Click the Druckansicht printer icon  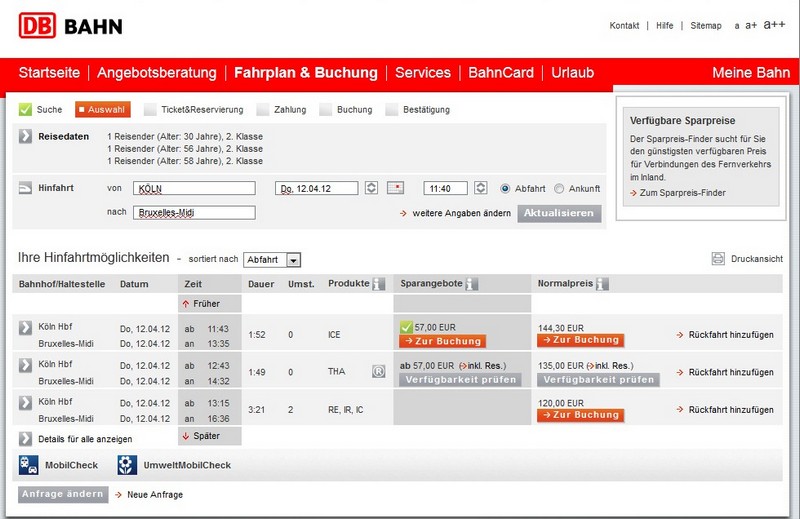pos(718,259)
